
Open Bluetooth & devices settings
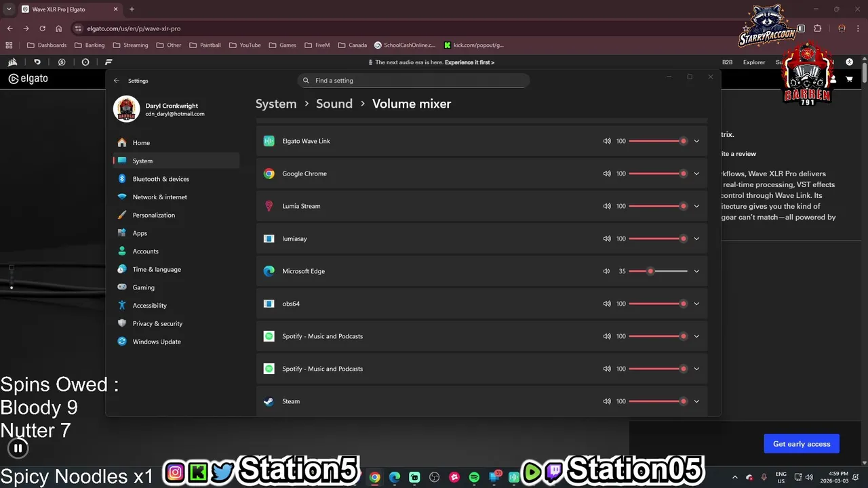176,179
